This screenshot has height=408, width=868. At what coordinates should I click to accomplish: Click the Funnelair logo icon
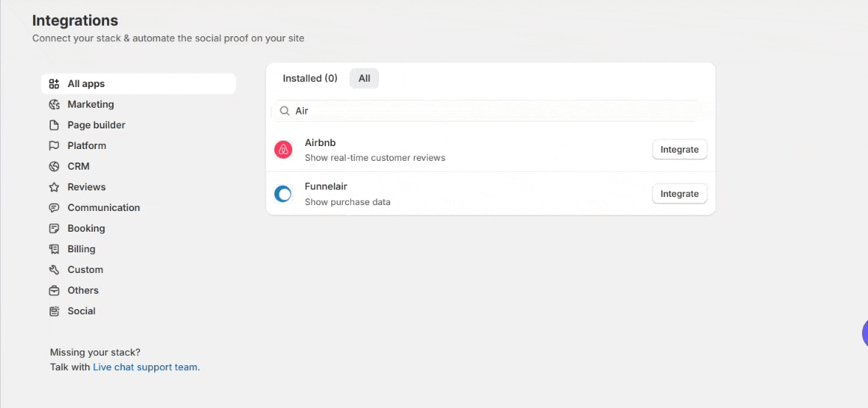point(283,194)
